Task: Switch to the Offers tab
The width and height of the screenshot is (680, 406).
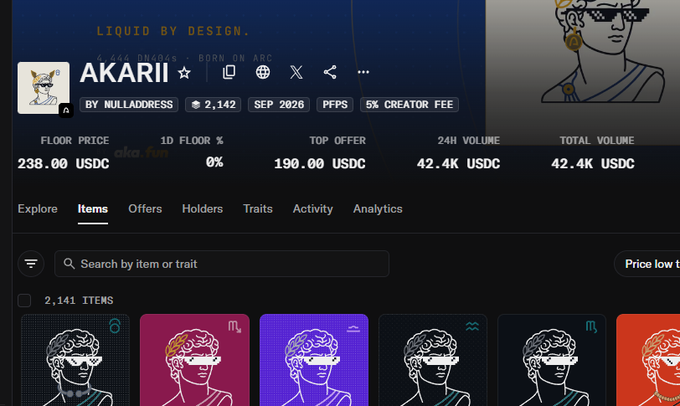Action: coord(145,209)
